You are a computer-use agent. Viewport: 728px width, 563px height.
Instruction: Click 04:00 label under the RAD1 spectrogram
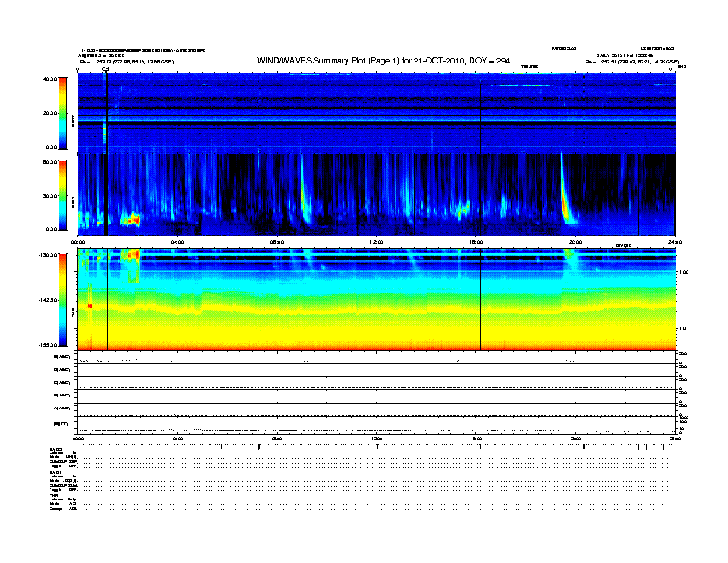177,242
